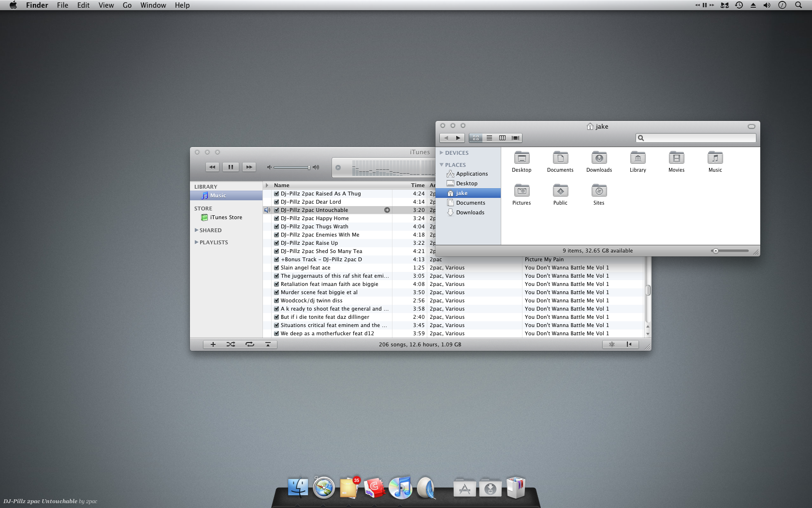Viewport: 812px width, 508px height.
Task: Open the Help menu
Action: point(182,5)
